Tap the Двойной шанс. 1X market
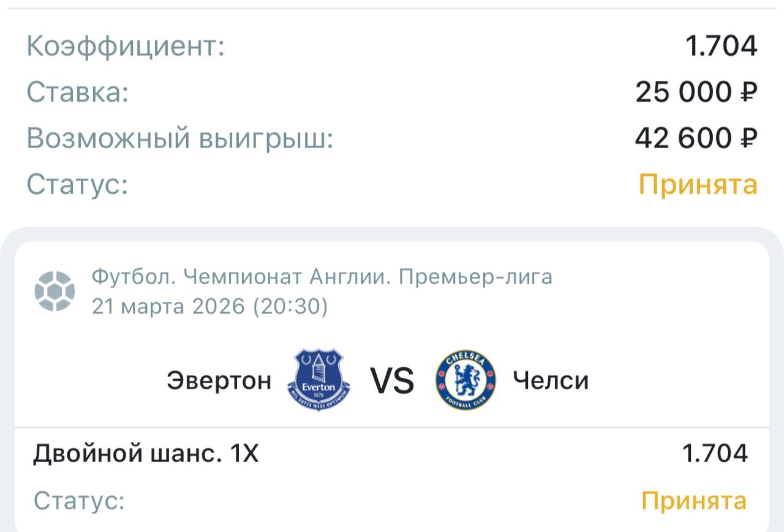 pos(146,454)
